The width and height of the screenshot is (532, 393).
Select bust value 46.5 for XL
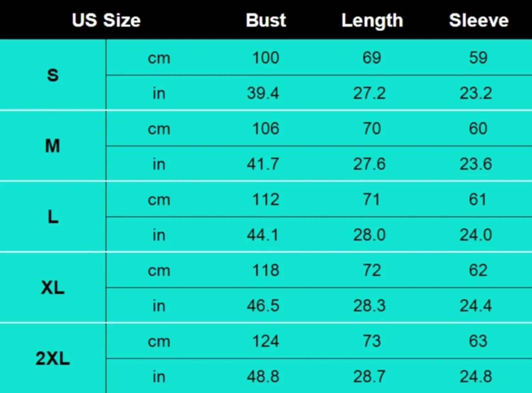(x=263, y=306)
